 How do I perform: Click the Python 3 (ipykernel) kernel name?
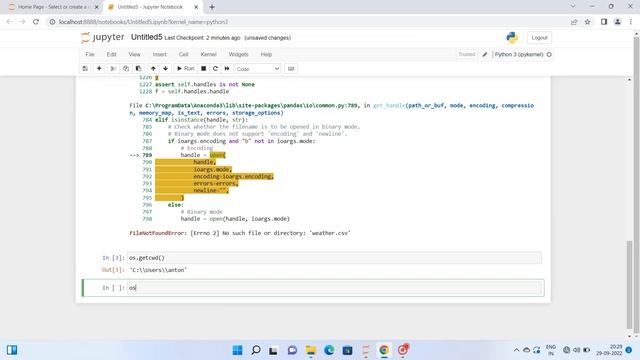[x=519, y=54]
